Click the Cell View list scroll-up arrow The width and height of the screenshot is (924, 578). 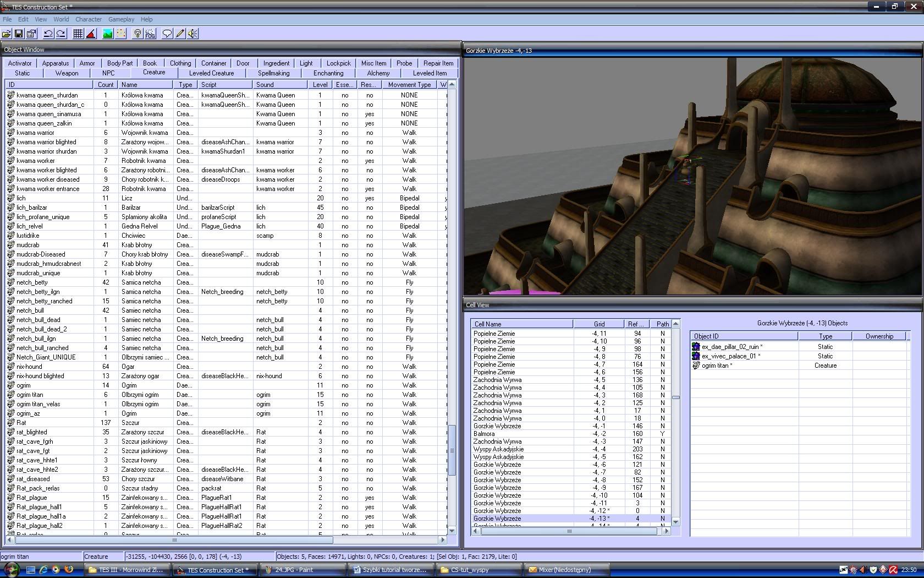[x=676, y=324]
